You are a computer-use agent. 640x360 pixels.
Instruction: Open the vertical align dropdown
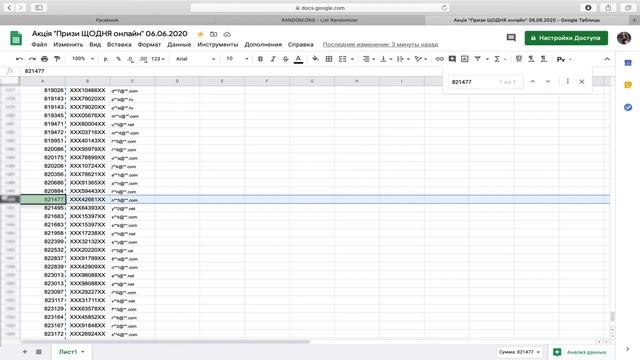tap(386, 59)
